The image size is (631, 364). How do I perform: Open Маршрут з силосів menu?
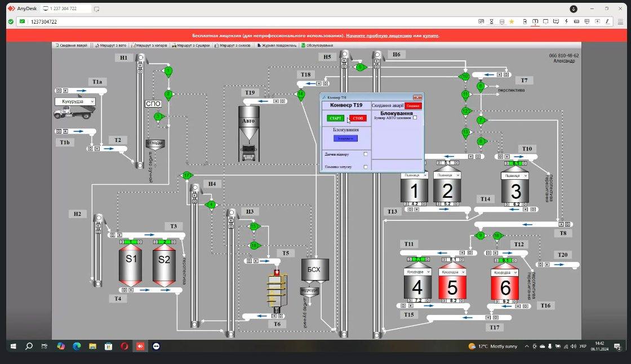point(233,46)
